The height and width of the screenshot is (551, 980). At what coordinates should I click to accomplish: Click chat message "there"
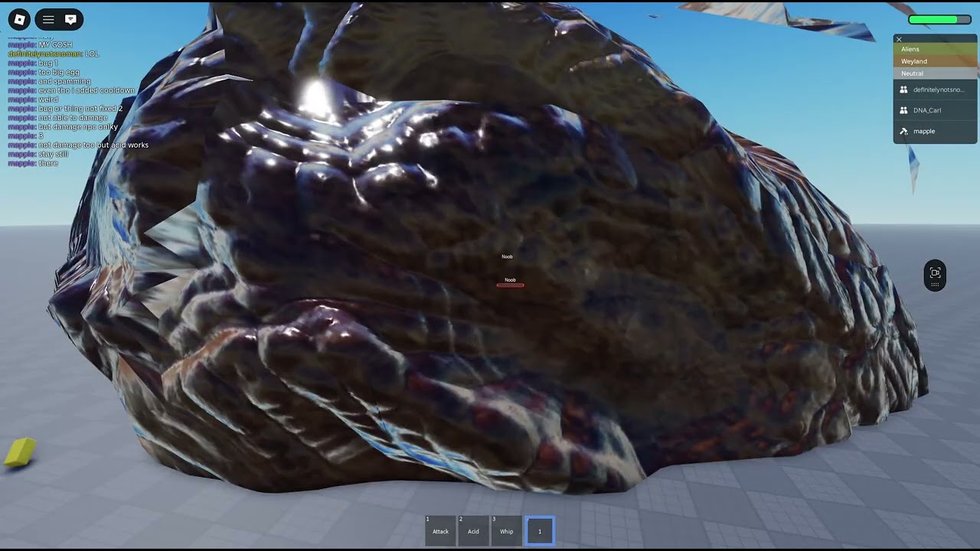click(48, 163)
